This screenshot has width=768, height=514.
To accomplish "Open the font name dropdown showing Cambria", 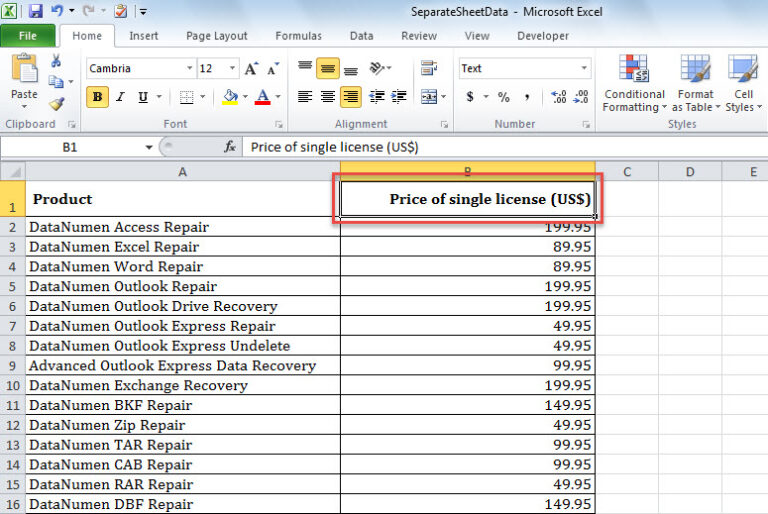I will [x=189, y=69].
